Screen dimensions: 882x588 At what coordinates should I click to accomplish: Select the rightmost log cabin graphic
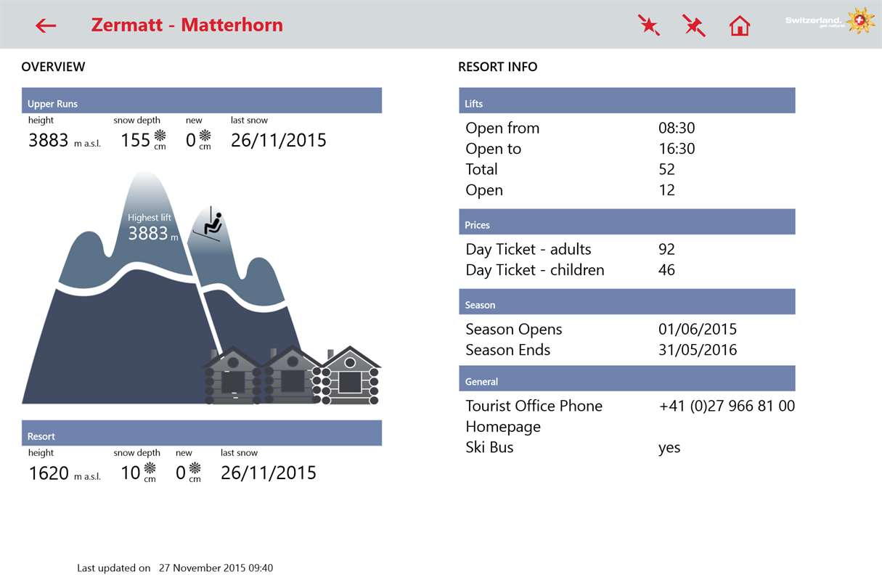(x=350, y=375)
